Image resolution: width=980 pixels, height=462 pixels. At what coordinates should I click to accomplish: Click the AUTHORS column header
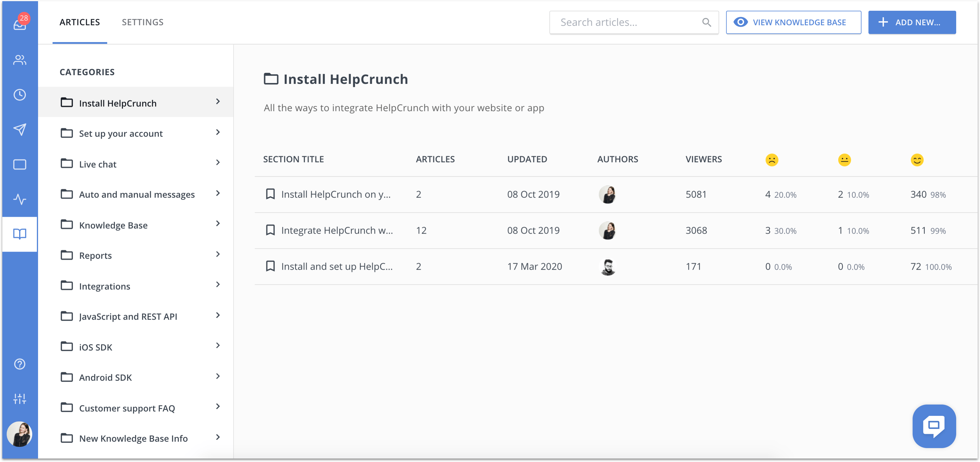(618, 159)
